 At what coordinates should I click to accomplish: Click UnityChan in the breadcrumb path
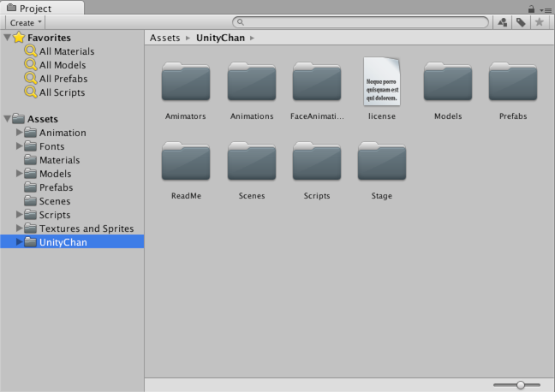(x=220, y=38)
